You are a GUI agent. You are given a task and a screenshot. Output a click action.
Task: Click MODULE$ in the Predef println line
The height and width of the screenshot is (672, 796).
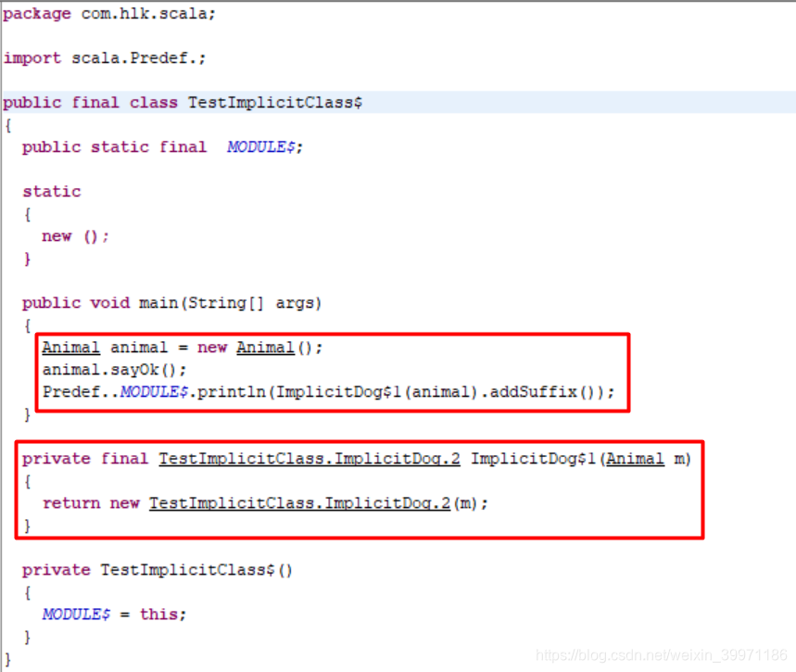point(155,392)
